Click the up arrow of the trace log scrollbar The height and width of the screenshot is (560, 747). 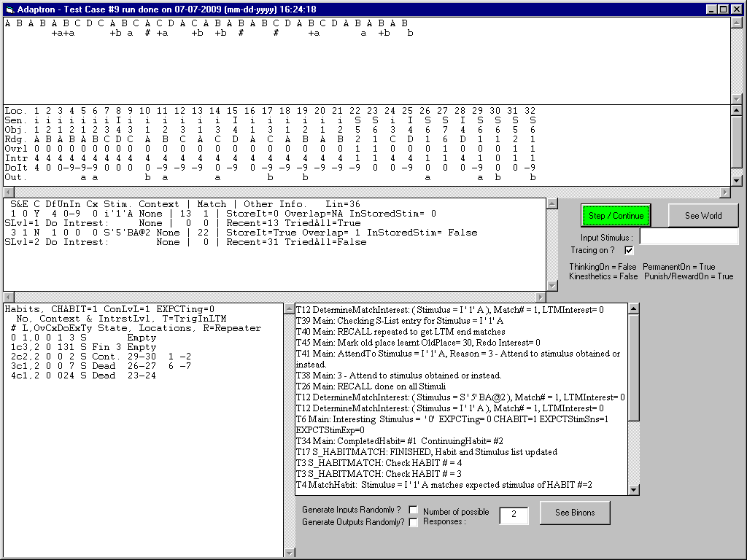634,308
